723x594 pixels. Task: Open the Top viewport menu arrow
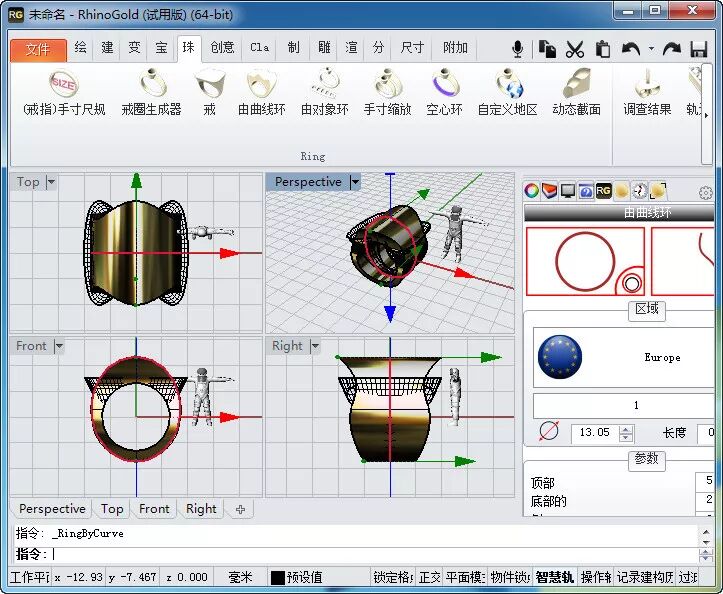51,182
